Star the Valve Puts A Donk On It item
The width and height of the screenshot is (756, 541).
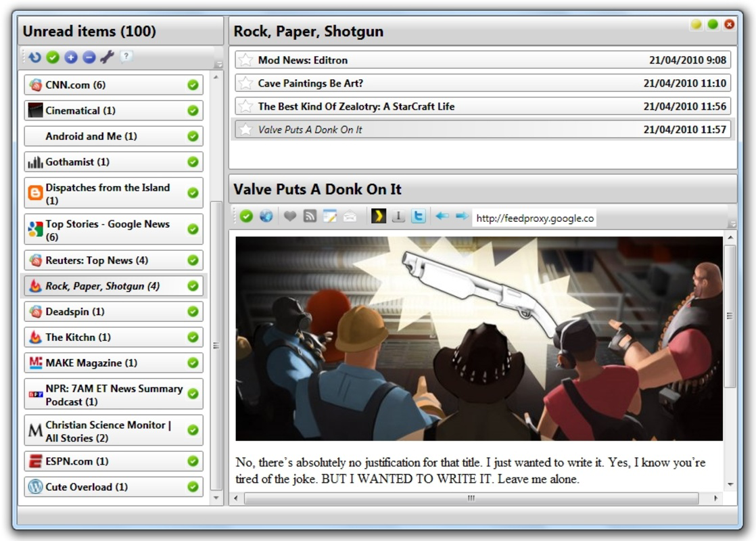pyautogui.click(x=246, y=129)
